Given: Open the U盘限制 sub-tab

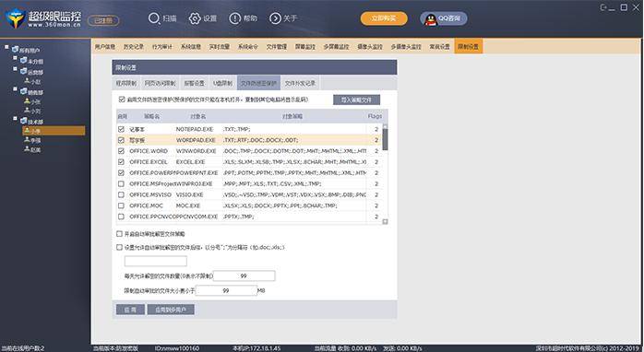Looking at the screenshot, I should point(222,83).
